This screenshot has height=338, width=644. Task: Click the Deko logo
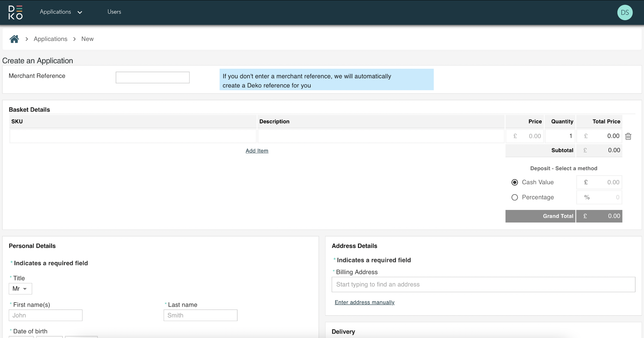(x=15, y=12)
